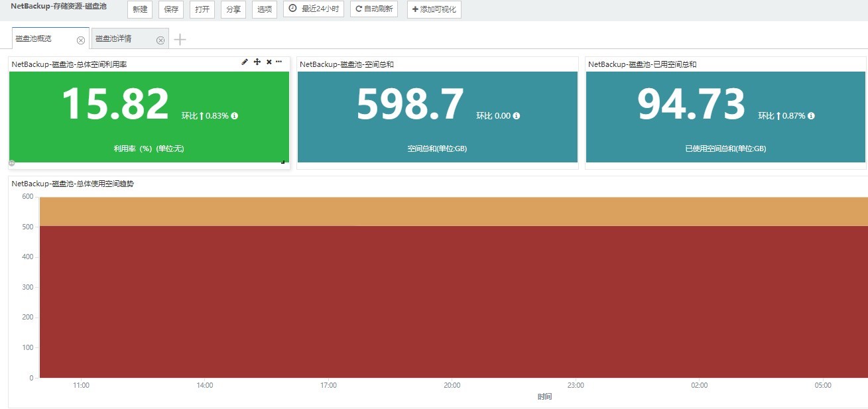Click move icon on 总体空间利用率 panel
The height and width of the screenshot is (409, 868).
[x=257, y=62]
